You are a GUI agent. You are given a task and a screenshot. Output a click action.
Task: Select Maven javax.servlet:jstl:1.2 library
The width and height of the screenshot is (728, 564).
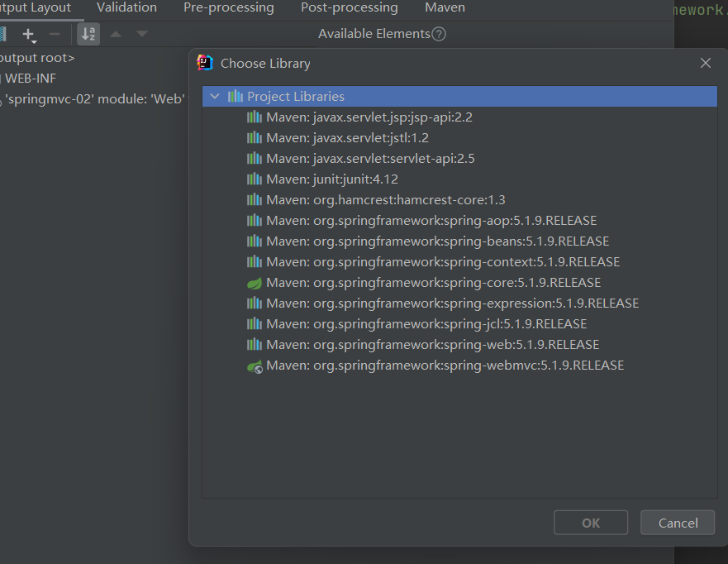(x=347, y=138)
